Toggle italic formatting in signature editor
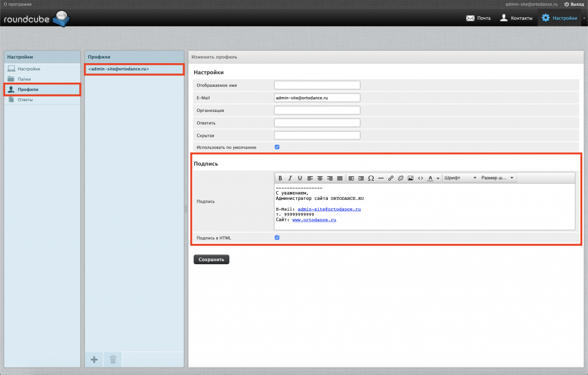This screenshot has height=375, width=588. 290,178
